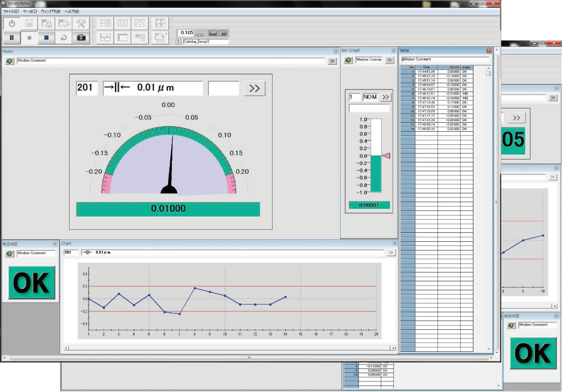Stop measurement with the blue square button
Screen dimensions: 562x392
pyautogui.click(x=46, y=37)
